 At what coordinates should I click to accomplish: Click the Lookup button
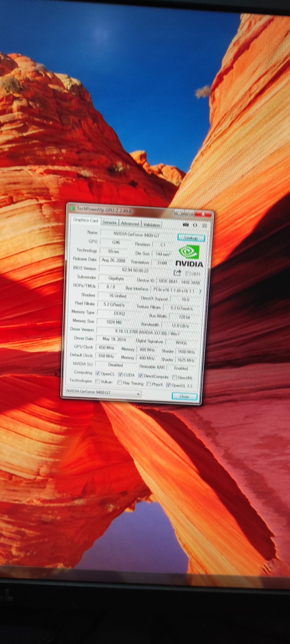(191, 238)
